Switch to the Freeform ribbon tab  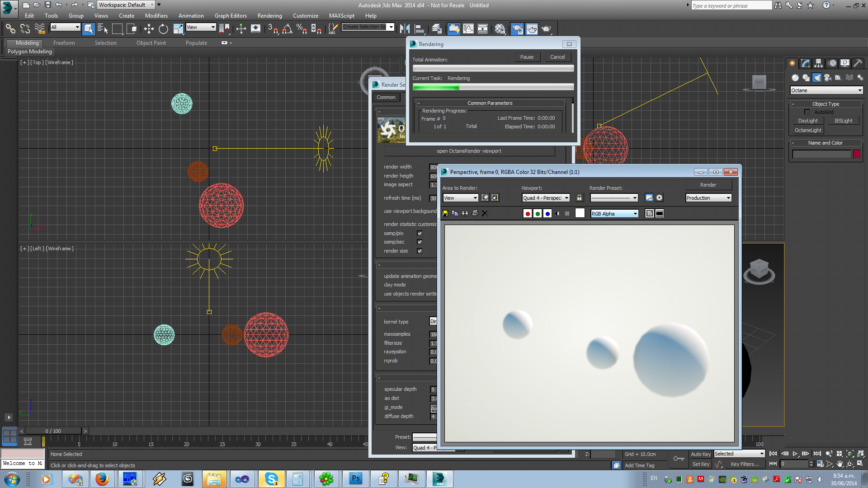64,43
